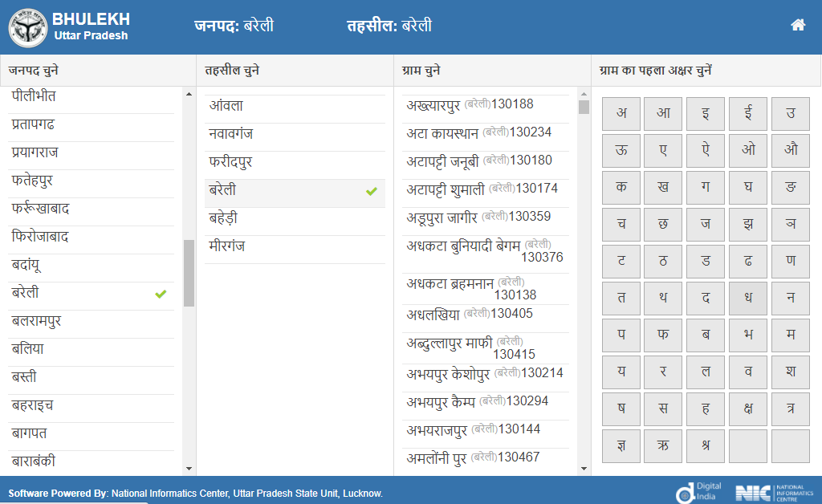Click the green checkmark beside बरेली district
Image resolution: width=822 pixels, height=504 pixels.
tap(161, 293)
